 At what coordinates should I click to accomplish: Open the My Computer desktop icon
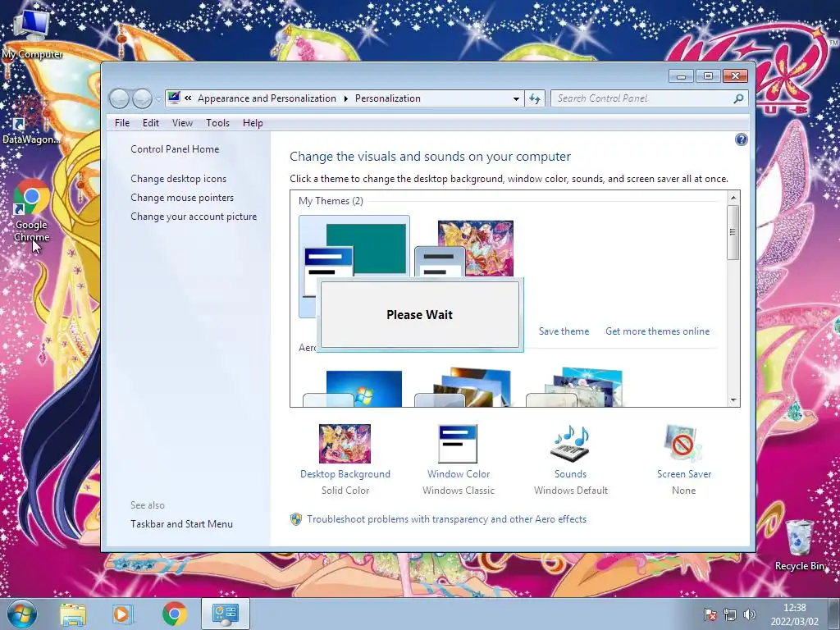[32, 33]
